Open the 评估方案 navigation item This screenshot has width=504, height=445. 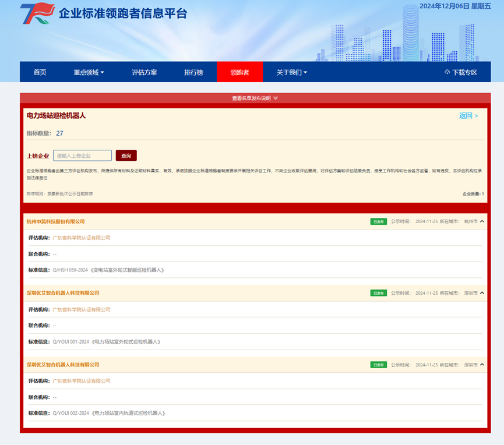click(x=144, y=72)
